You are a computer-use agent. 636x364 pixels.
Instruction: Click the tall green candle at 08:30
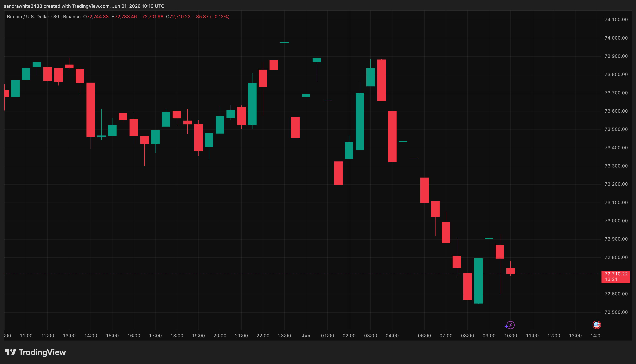pyautogui.click(x=478, y=281)
